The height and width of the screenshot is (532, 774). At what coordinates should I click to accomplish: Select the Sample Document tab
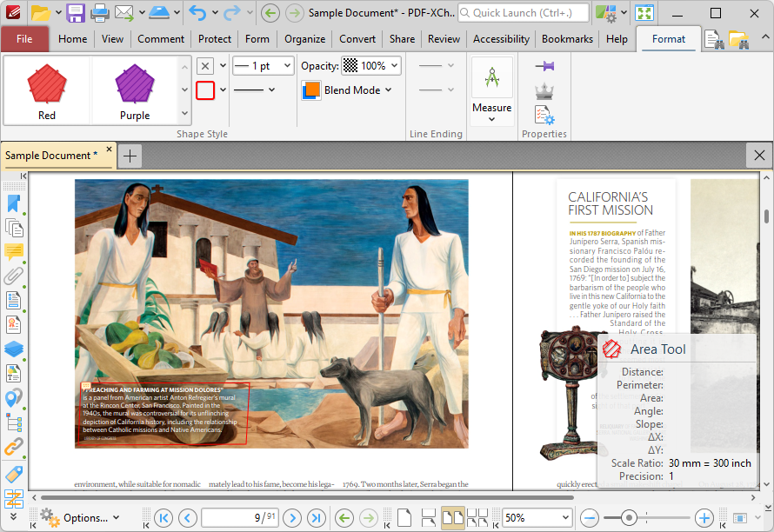click(51, 156)
